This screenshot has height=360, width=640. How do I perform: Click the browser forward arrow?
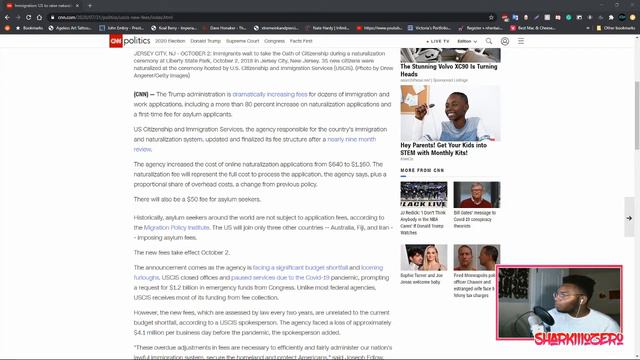point(18,18)
